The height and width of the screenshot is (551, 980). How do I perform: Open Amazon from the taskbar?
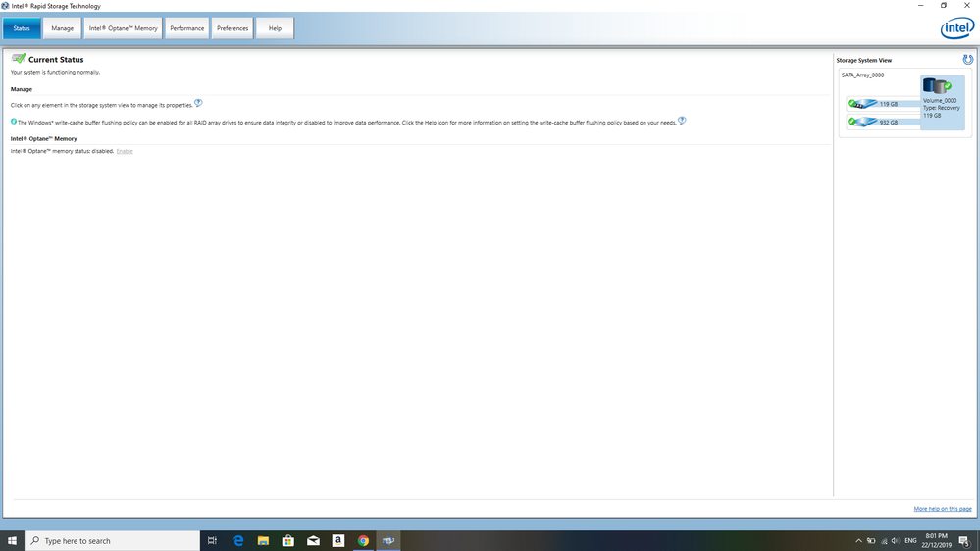pos(338,540)
